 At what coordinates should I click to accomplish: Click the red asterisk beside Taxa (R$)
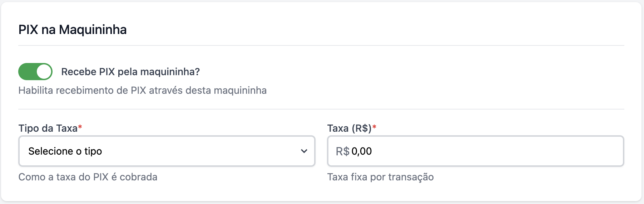tap(374, 127)
